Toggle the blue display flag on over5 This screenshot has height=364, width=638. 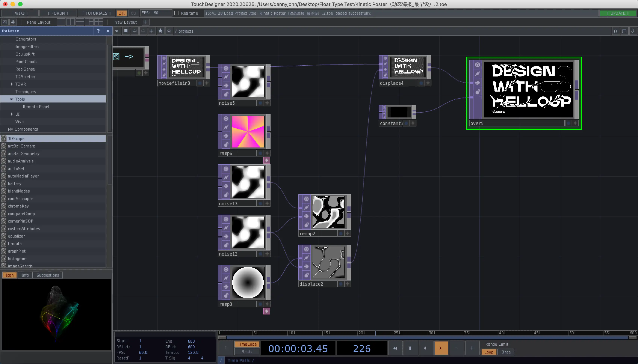click(568, 123)
